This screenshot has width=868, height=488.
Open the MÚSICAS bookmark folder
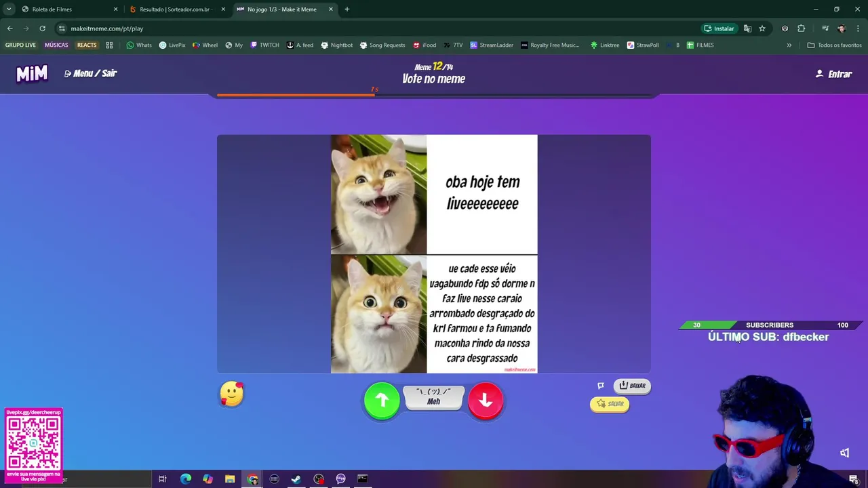[x=56, y=45]
